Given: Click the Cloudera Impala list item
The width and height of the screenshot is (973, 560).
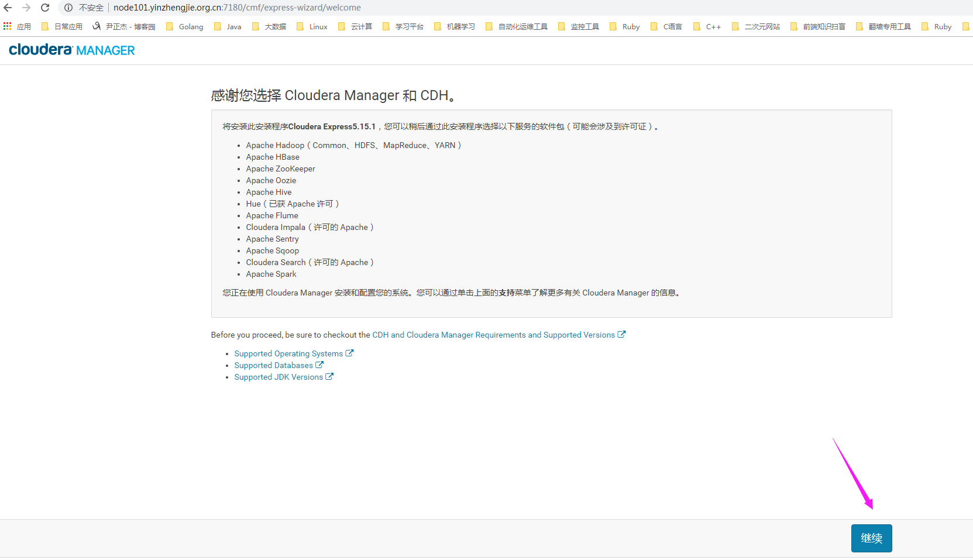Looking at the screenshot, I should pyautogui.click(x=310, y=227).
